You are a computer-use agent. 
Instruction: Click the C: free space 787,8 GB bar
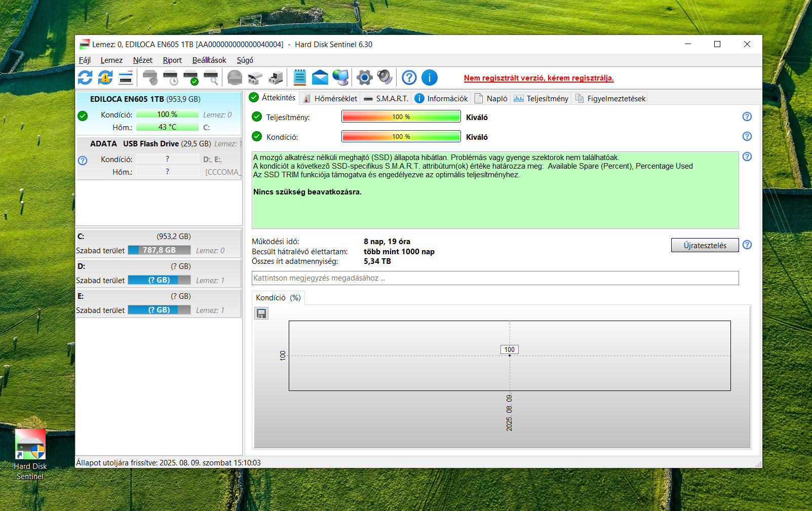(x=159, y=250)
